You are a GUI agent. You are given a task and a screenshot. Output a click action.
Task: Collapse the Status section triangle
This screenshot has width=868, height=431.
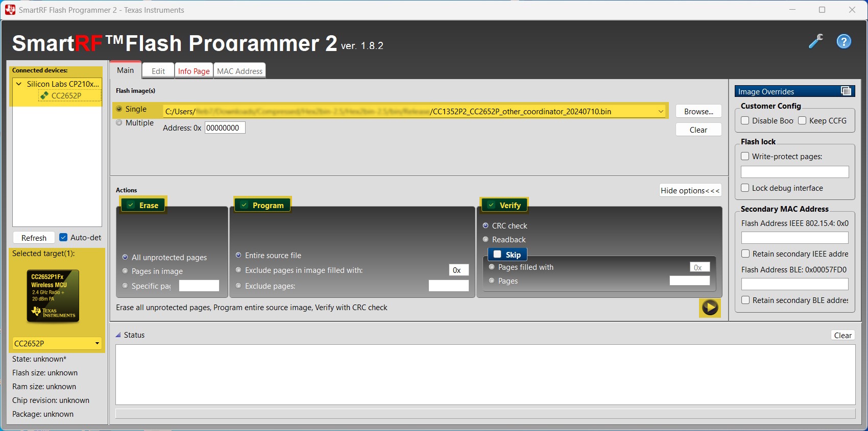(x=118, y=335)
